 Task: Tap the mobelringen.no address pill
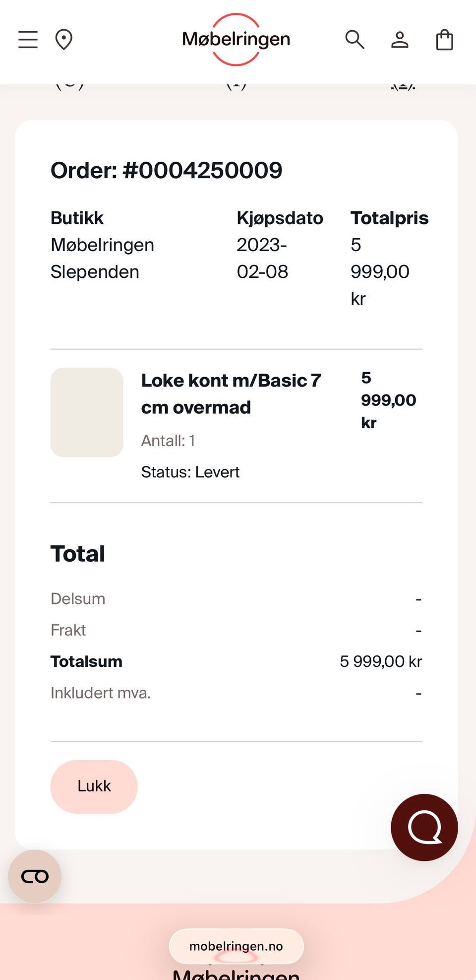(x=236, y=946)
